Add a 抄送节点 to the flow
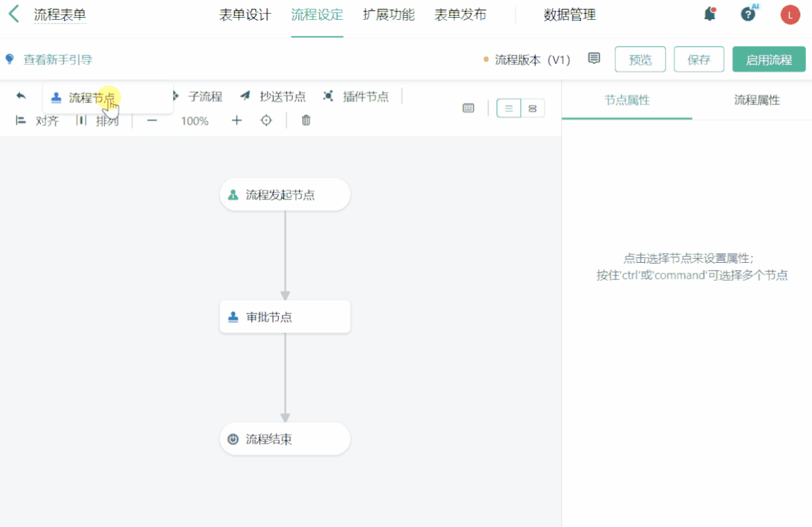 click(273, 96)
